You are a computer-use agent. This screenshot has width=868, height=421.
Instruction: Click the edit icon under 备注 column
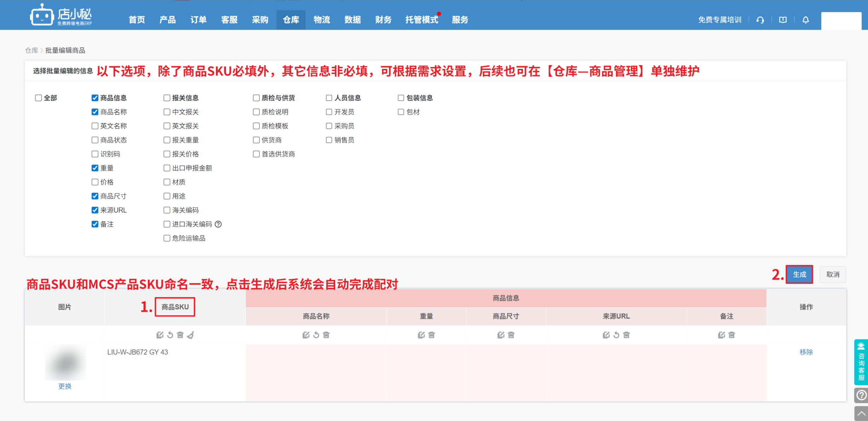coord(721,335)
